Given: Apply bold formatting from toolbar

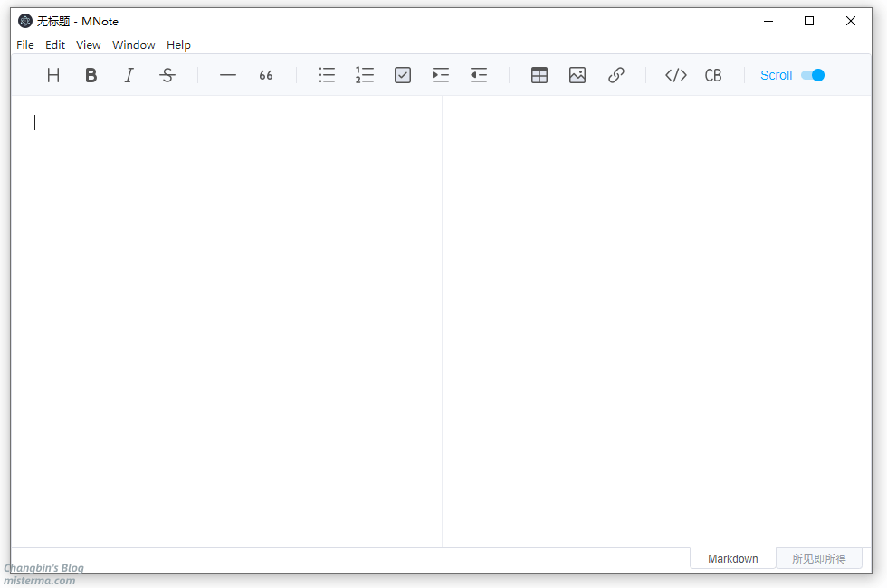Looking at the screenshot, I should click(91, 75).
